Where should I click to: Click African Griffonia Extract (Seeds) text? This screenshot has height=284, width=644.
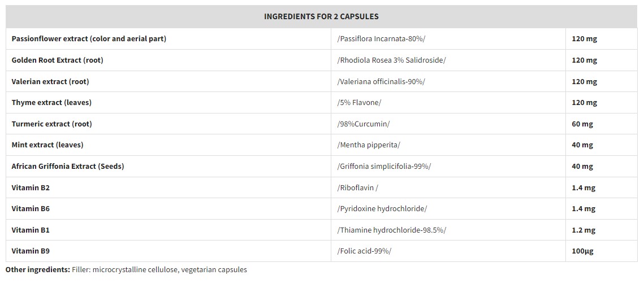click(68, 166)
